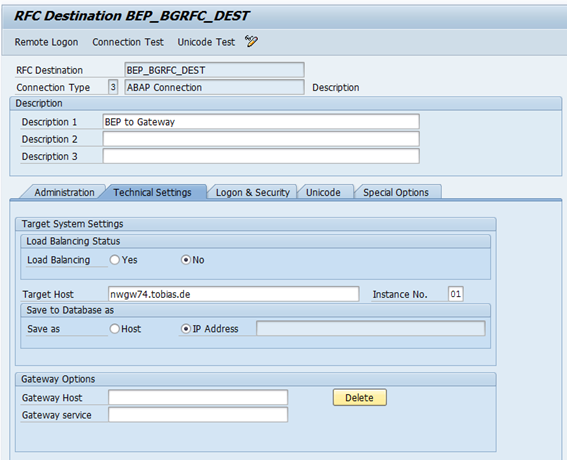The image size is (567, 460).
Task: Run the Connection Test
Action: (128, 42)
